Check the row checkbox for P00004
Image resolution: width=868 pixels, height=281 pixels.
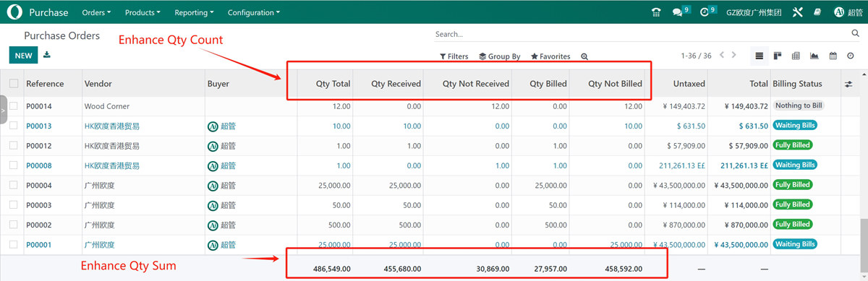pos(14,185)
